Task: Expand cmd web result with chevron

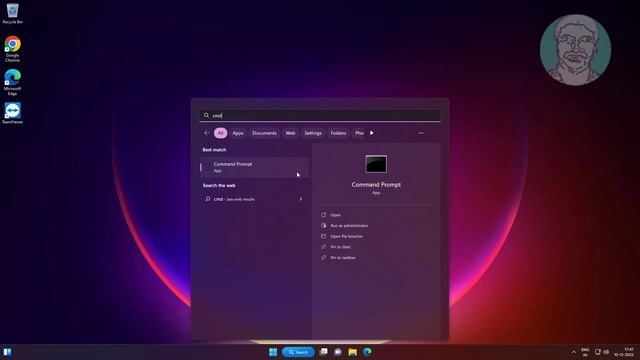Action: click(301, 199)
